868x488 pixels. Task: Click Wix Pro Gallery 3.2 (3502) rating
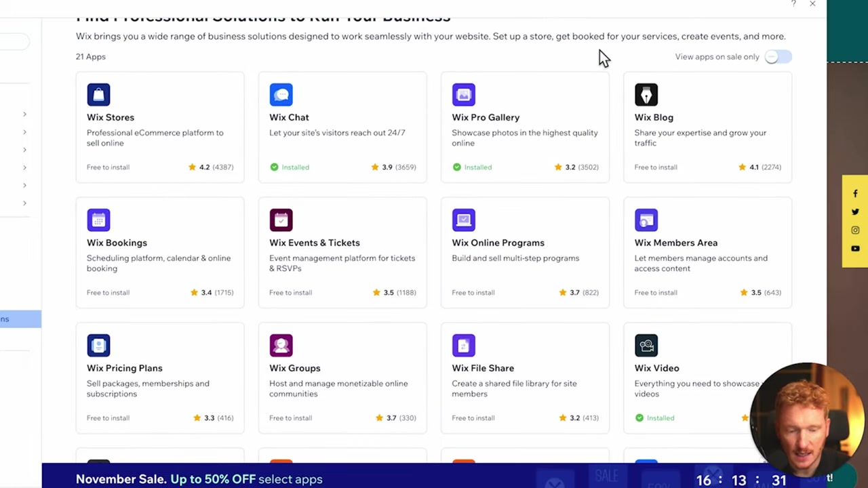click(576, 167)
